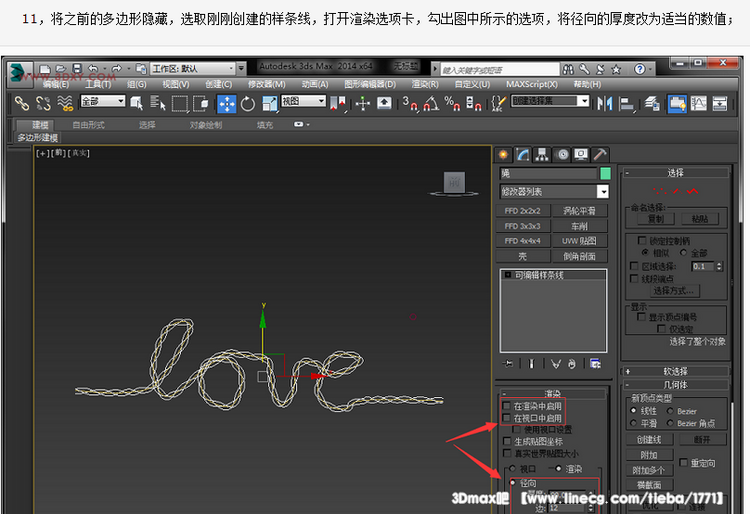Click the Pin Stack icon below modifier stack
Viewport: 750px width, 514px height.
(x=508, y=364)
